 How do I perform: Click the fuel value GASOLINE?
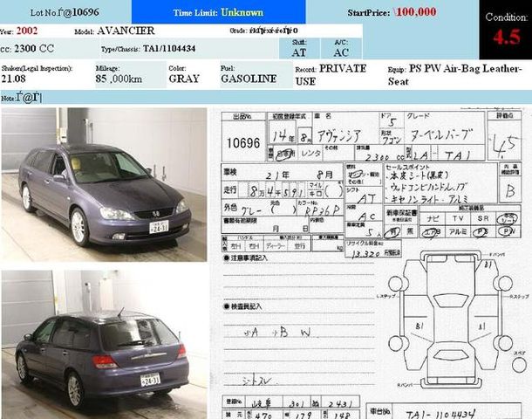(249, 79)
